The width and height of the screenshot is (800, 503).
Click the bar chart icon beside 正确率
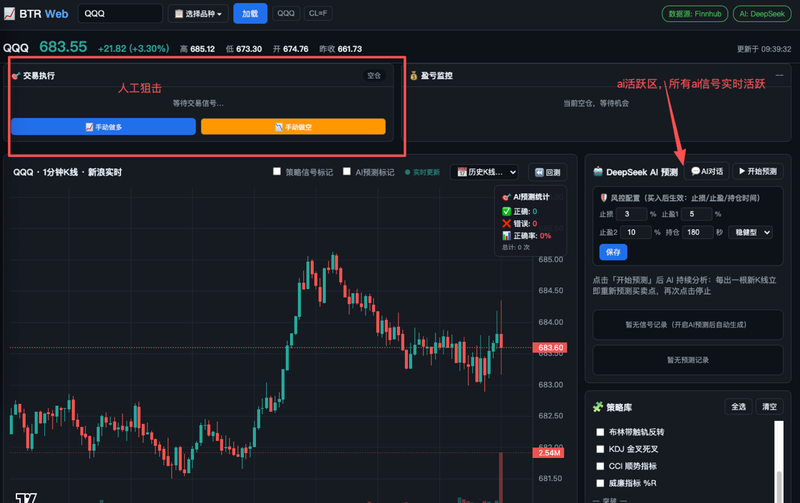point(506,236)
